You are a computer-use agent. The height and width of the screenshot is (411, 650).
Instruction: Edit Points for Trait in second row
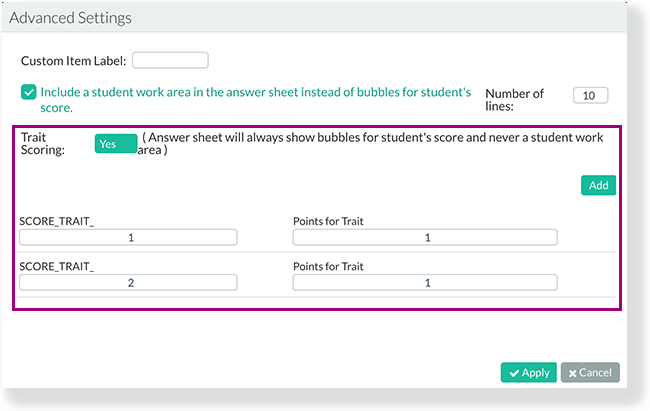pos(425,282)
